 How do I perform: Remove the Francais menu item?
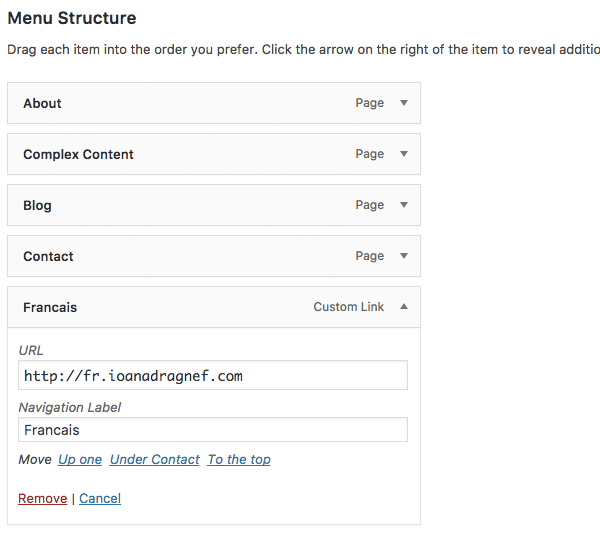click(x=43, y=498)
